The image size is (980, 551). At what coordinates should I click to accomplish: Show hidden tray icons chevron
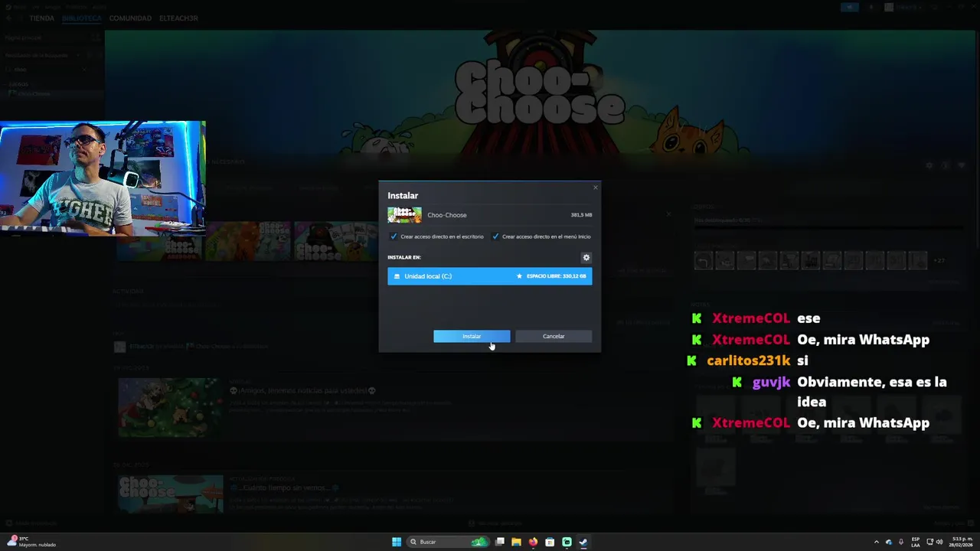tap(877, 542)
